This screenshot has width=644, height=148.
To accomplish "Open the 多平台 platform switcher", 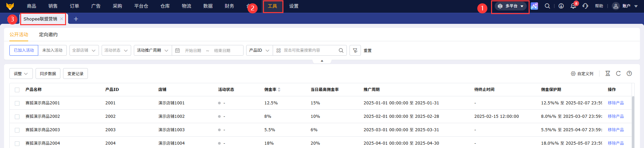I will click(511, 6).
